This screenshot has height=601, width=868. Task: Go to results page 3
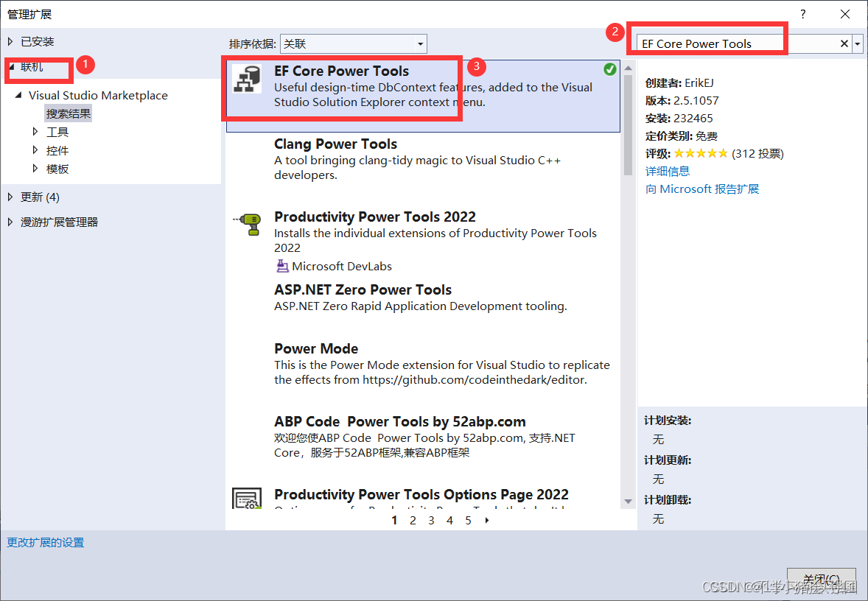pyautogui.click(x=431, y=520)
